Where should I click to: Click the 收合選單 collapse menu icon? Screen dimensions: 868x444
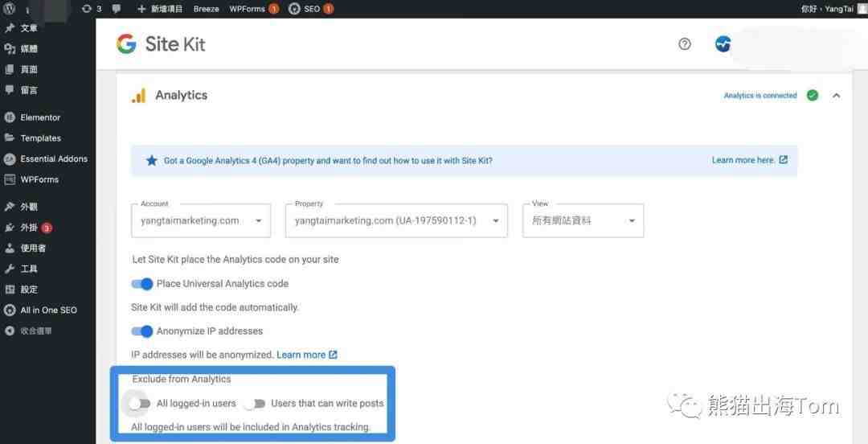pos(10,331)
